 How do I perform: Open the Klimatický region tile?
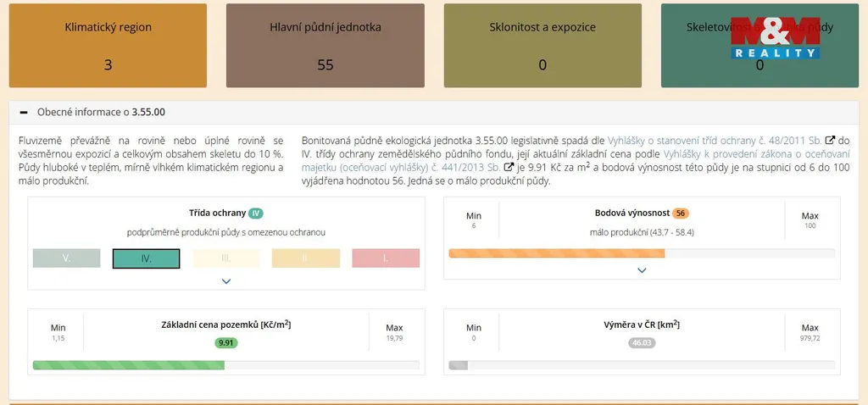click(108, 46)
